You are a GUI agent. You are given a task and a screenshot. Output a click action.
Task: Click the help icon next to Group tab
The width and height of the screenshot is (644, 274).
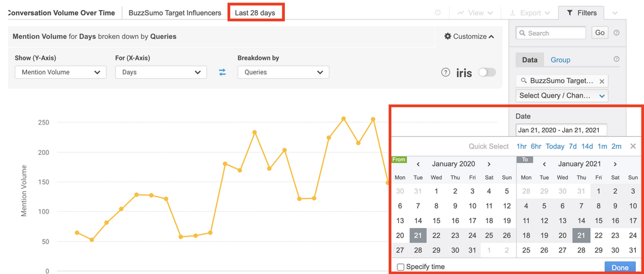tap(616, 60)
